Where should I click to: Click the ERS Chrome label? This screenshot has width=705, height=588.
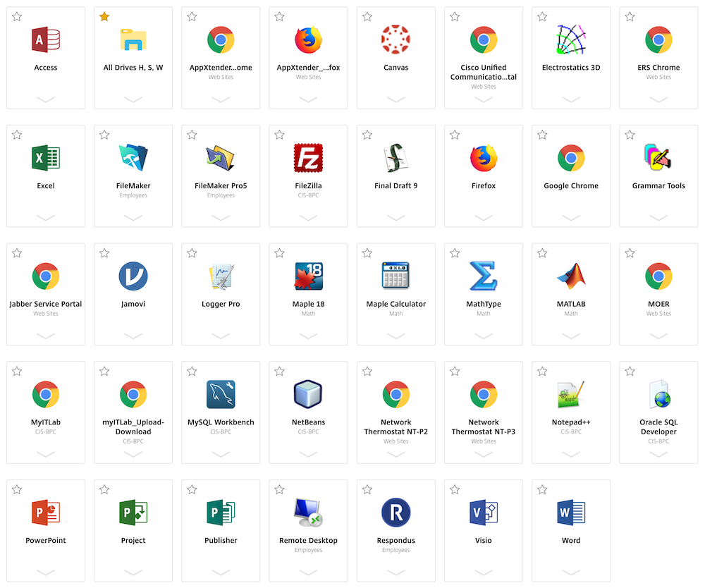tap(658, 68)
